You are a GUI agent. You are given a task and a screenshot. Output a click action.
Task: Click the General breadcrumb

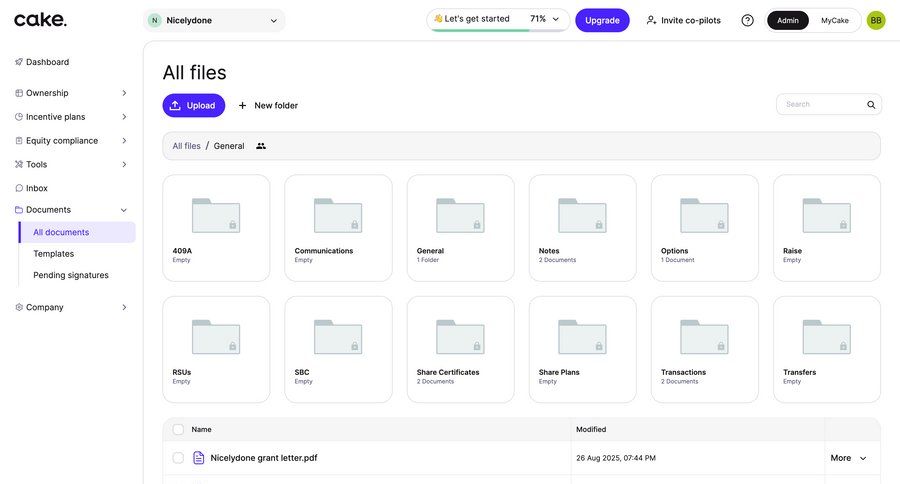[229, 146]
